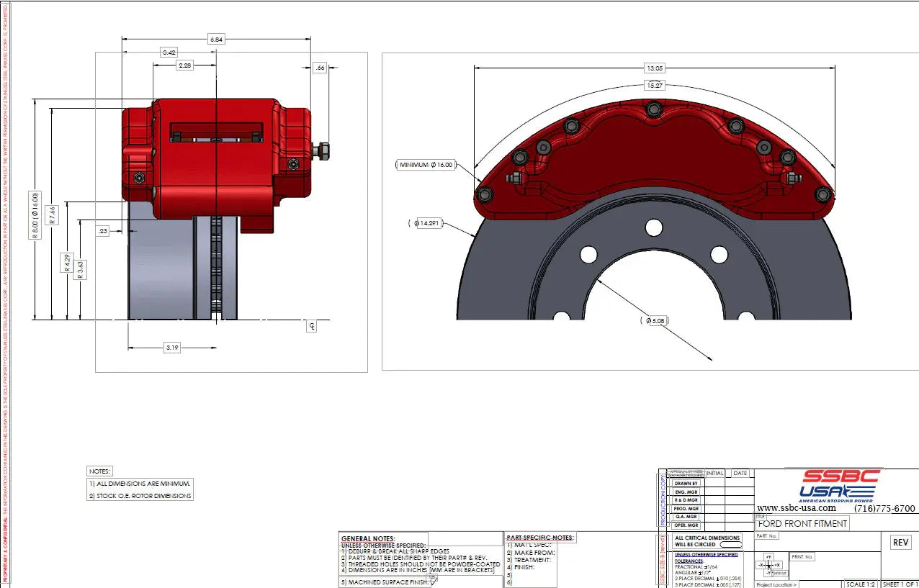Click the (716)775-6700 phone number
919x588 pixels.
tap(884, 508)
